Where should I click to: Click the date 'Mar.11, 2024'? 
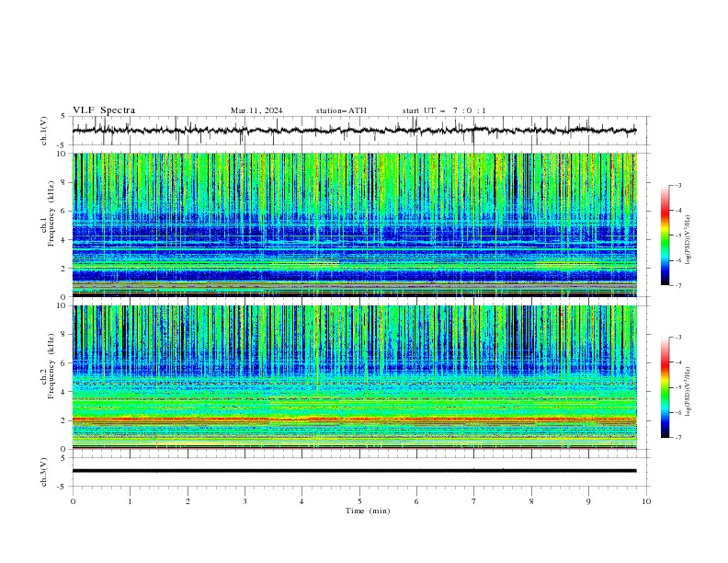pyautogui.click(x=256, y=110)
